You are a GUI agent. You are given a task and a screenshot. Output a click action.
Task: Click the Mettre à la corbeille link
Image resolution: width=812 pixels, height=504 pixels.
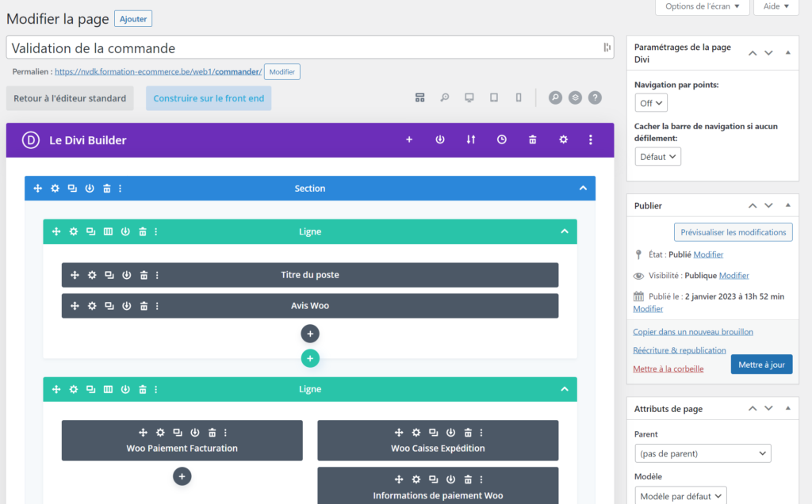(x=668, y=369)
